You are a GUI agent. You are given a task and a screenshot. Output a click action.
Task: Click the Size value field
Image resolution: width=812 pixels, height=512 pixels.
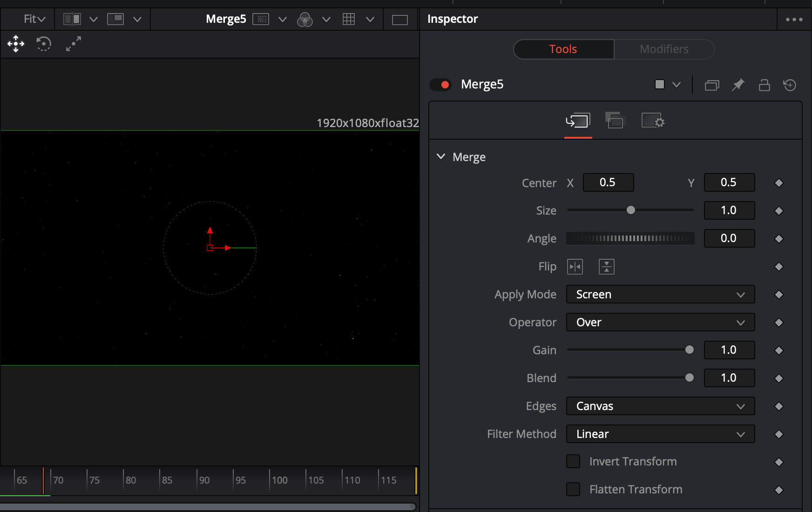[x=729, y=210]
